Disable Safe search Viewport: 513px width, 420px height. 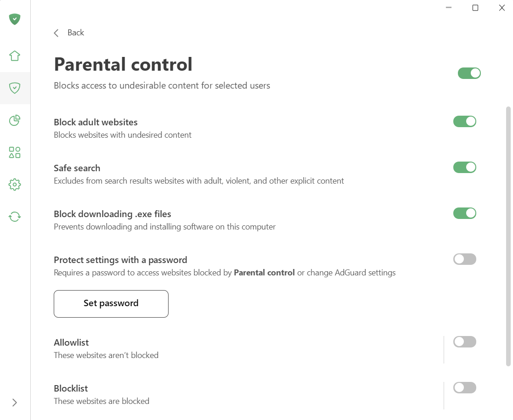pos(464,167)
